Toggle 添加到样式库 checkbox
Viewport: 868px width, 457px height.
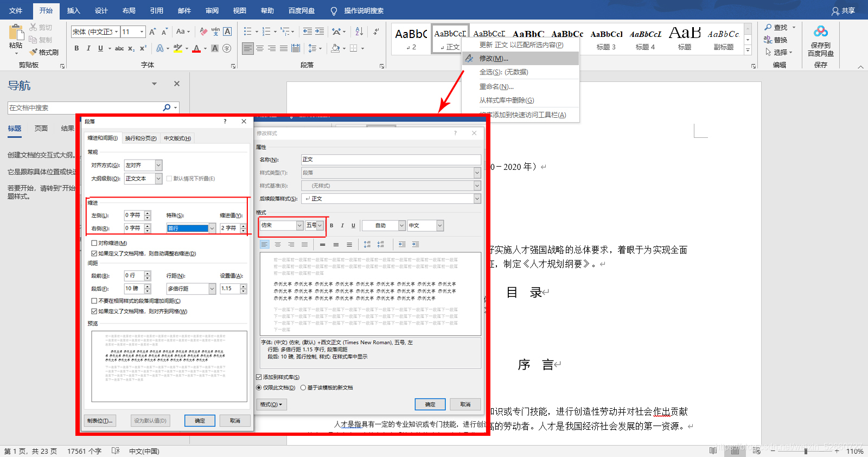(259, 377)
